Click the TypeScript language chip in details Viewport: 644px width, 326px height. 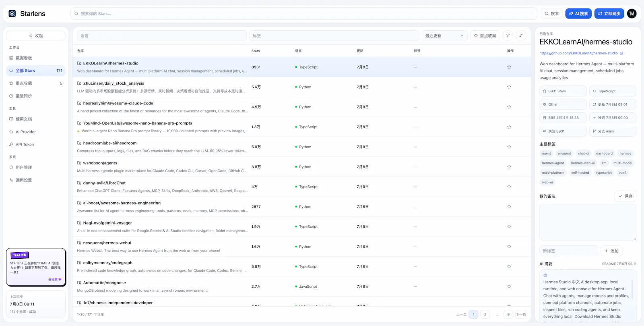(x=613, y=91)
